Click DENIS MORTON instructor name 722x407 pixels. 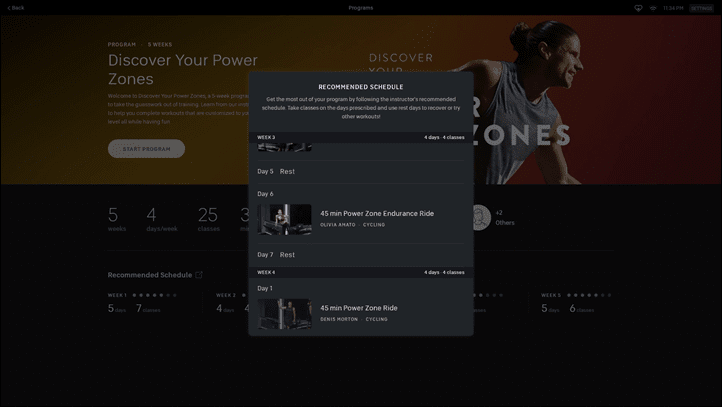click(x=339, y=319)
